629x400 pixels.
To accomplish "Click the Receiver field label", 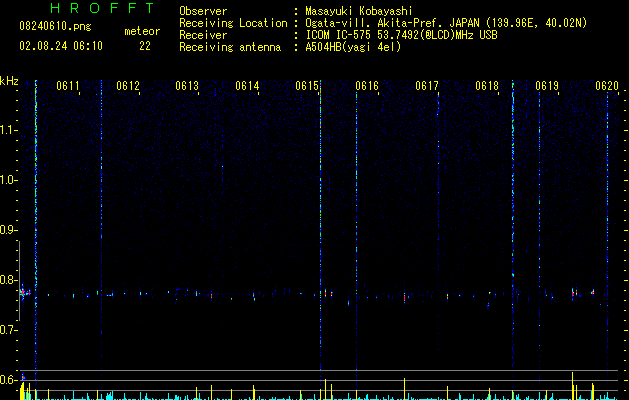I will (203, 35).
